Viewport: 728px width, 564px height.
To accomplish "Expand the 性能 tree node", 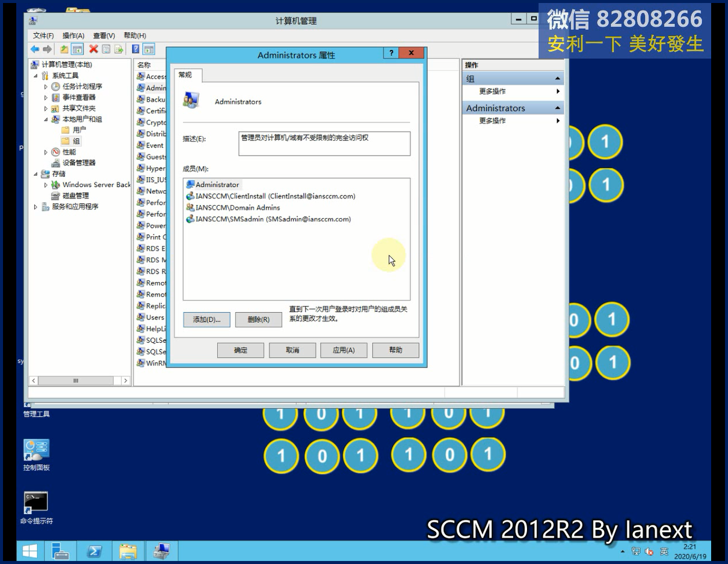I will point(46,152).
